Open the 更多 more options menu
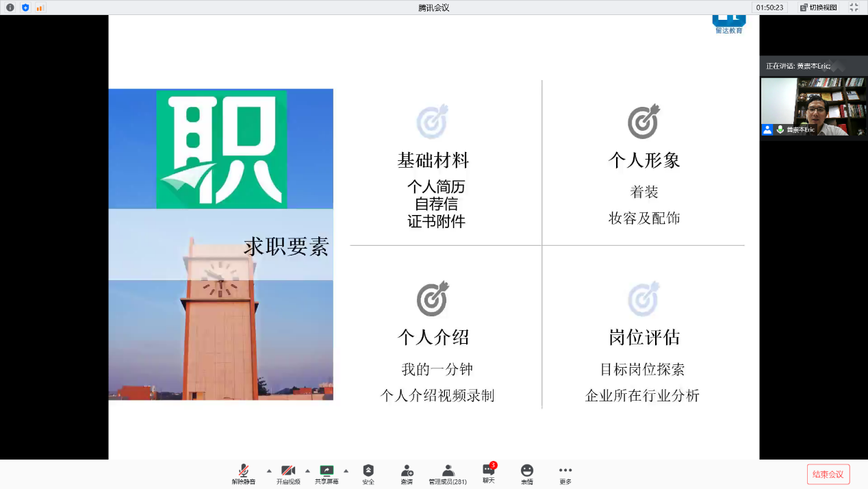The width and height of the screenshot is (868, 489). 565,474
